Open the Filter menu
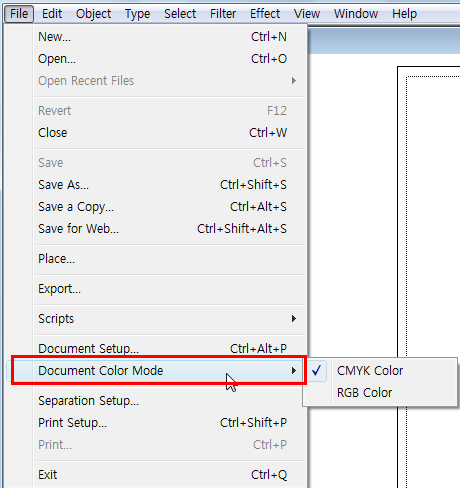This screenshot has height=488, width=460. pos(223,14)
